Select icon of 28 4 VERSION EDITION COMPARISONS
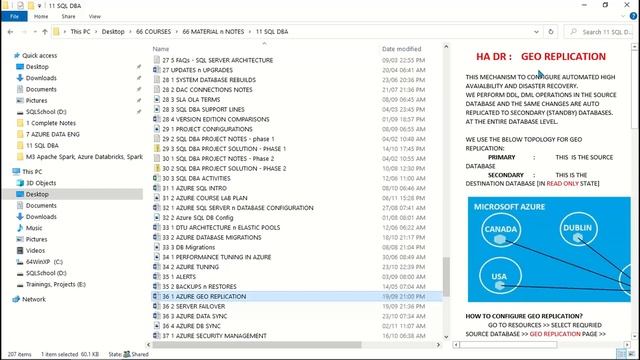This screenshot has width=640, height=360. pyautogui.click(x=156, y=119)
